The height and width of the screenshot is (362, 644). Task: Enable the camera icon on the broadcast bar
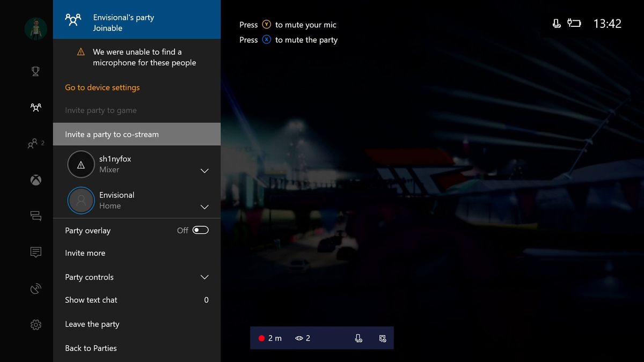(x=383, y=338)
